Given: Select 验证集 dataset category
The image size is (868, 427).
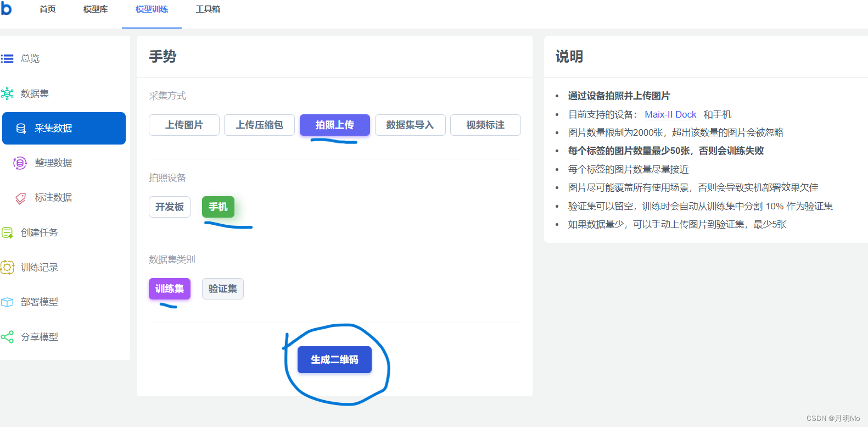Looking at the screenshot, I should (x=223, y=289).
